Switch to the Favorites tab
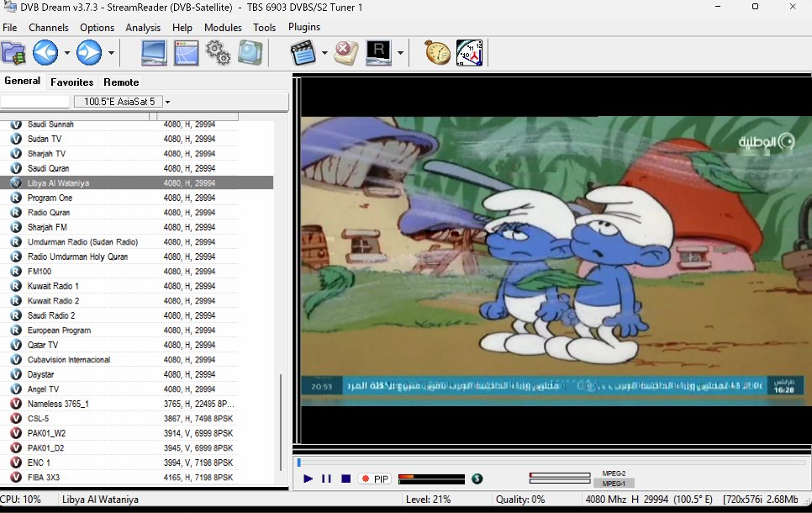 click(x=72, y=82)
